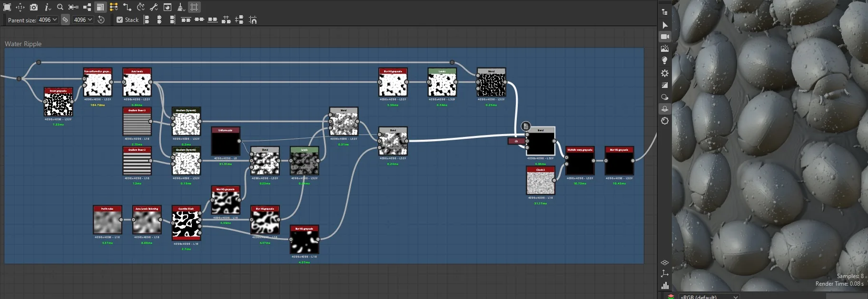868x299 pixels.
Task: Open the clean graph broom menu
Action: (181, 7)
